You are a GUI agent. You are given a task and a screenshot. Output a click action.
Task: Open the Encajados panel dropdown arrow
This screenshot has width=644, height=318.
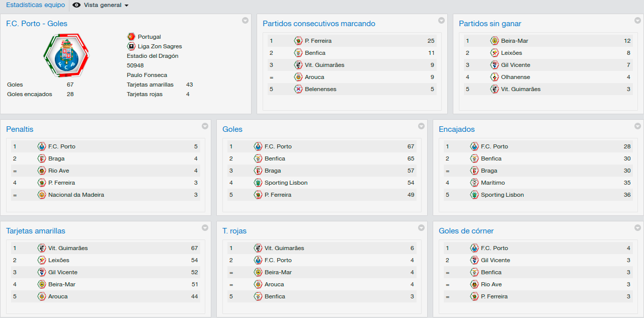click(x=637, y=126)
